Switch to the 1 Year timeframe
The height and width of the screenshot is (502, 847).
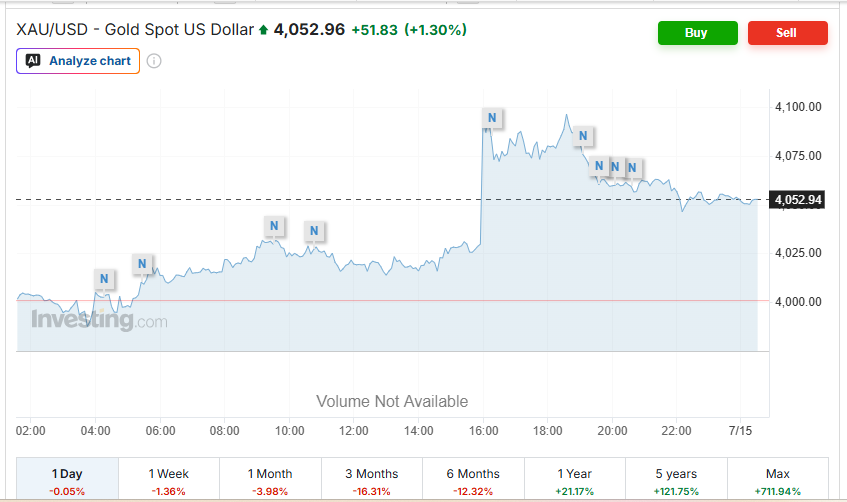coord(575,479)
